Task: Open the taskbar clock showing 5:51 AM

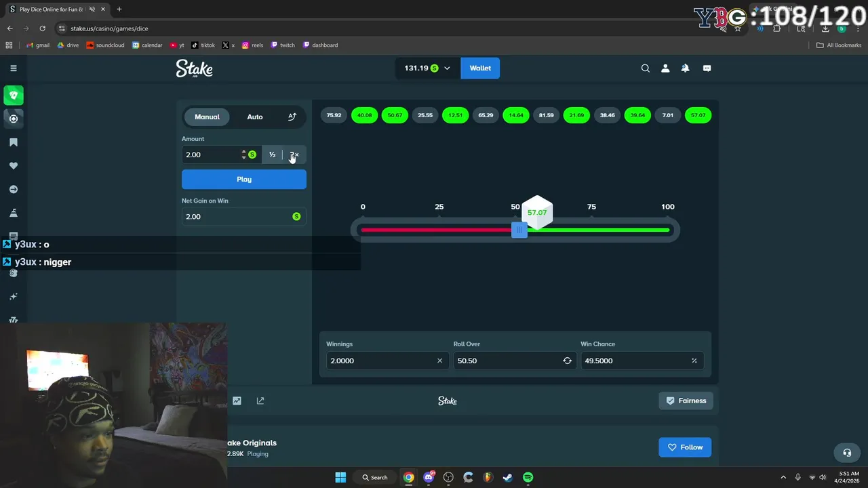Action: pos(849,477)
